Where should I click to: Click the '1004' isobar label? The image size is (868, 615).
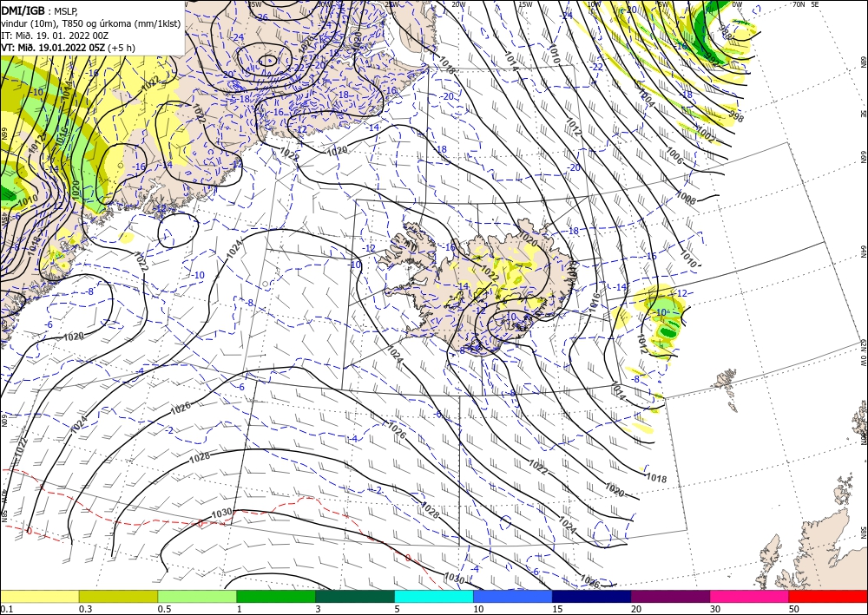click(646, 99)
